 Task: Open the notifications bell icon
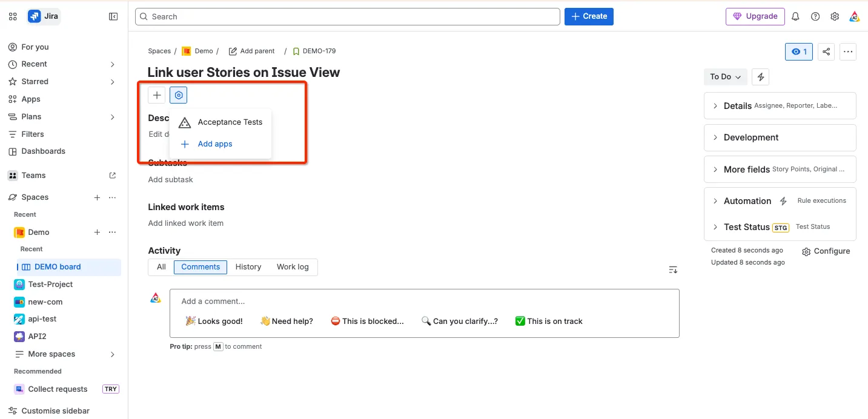pos(795,16)
